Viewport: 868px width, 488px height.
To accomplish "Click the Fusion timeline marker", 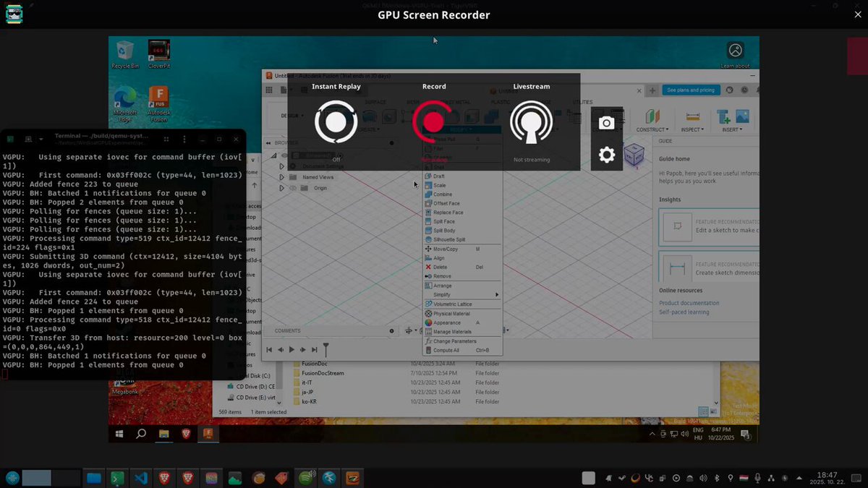I will click(x=325, y=349).
